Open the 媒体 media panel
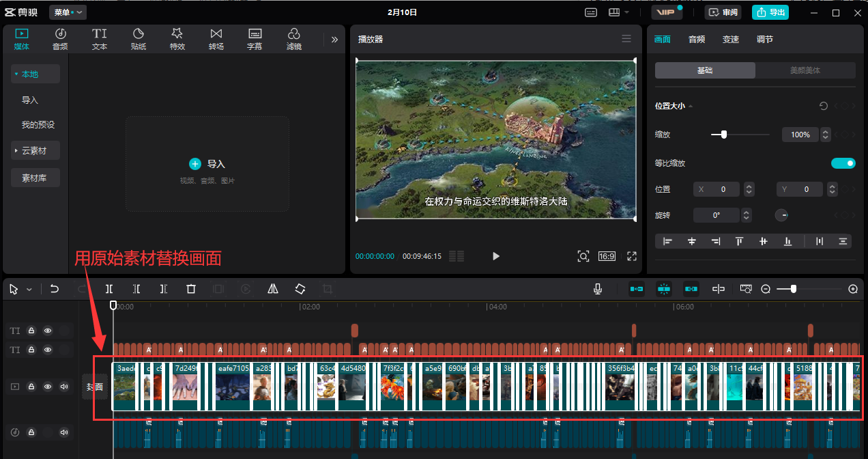Viewport: 868px width, 459px height. 22,39
